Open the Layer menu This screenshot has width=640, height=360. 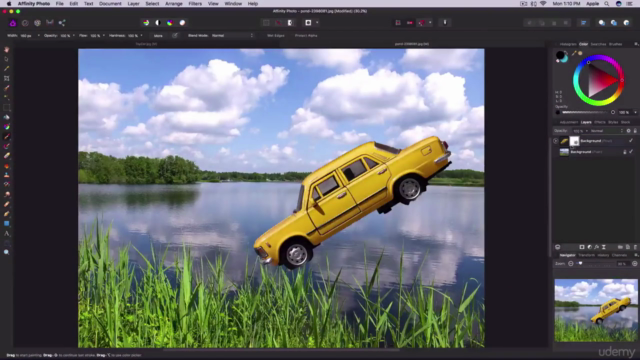coord(133,4)
